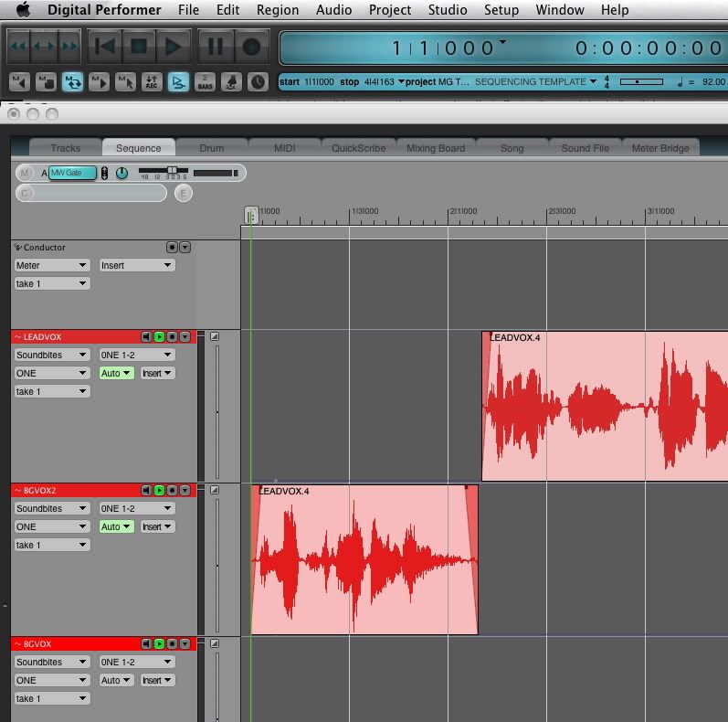The image size is (728, 722).
Task: Open the Conductor Insert dropdown
Action: pos(136,265)
